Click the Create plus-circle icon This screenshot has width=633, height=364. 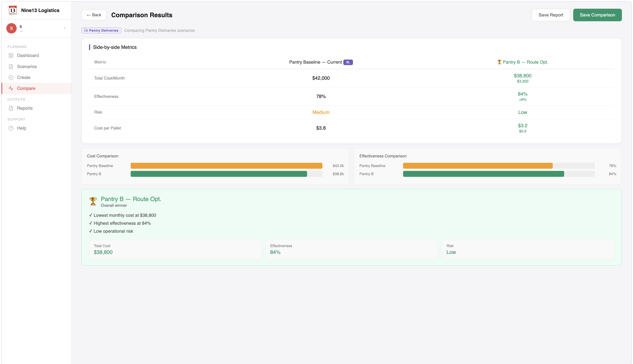pyautogui.click(x=11, y=77)
